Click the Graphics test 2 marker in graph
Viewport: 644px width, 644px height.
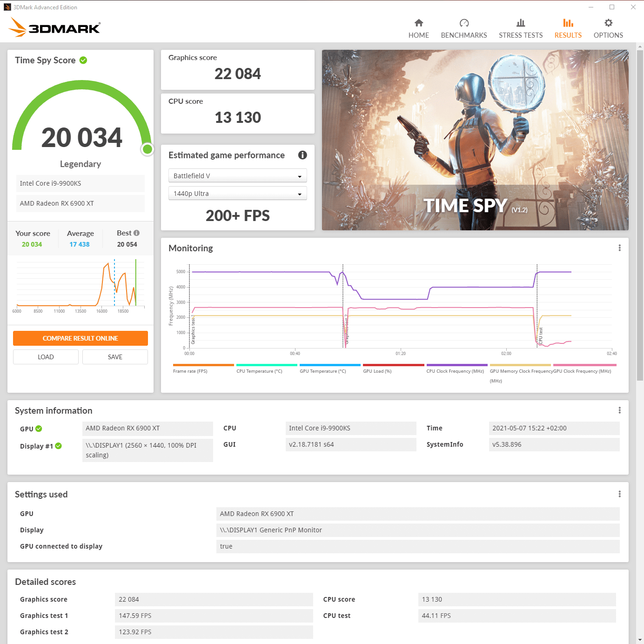(x=346, y=329)
